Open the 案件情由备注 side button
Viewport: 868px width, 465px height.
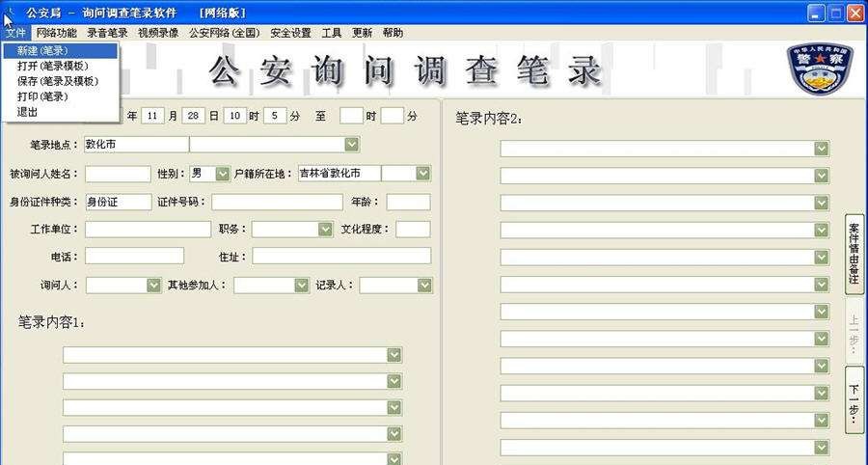click(854, 254)
